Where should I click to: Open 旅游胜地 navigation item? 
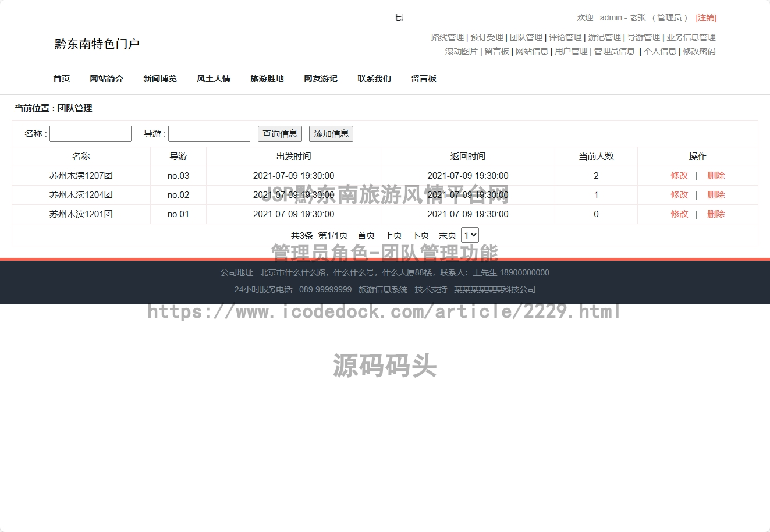267,79
